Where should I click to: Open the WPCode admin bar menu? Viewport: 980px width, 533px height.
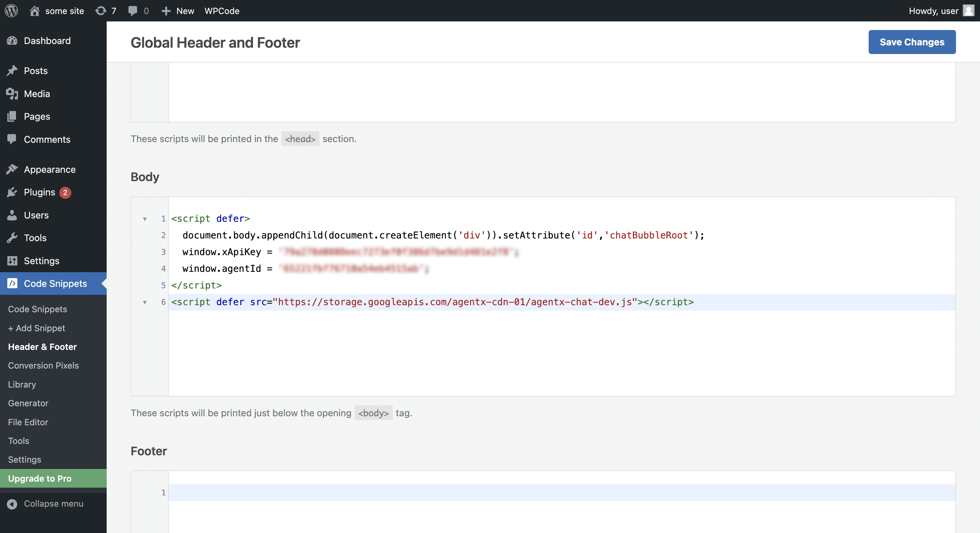pos(222,11)
